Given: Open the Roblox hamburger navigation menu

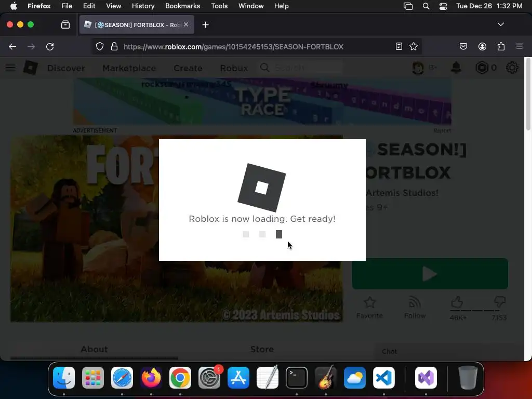Looking at the screenshot, I should (10, 68).
